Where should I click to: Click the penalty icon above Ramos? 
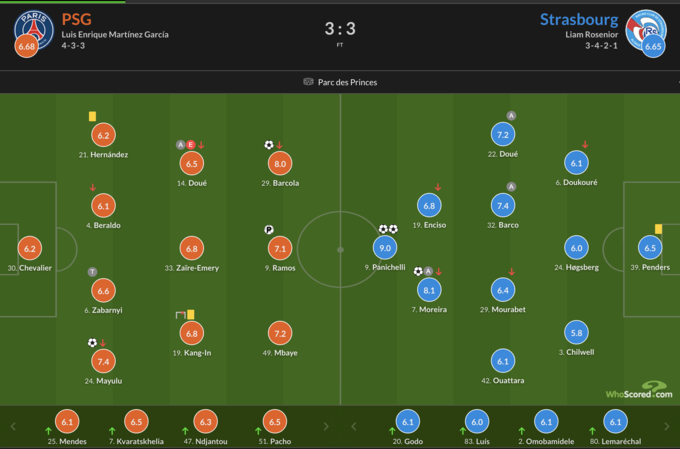click(x=269, y=230)
